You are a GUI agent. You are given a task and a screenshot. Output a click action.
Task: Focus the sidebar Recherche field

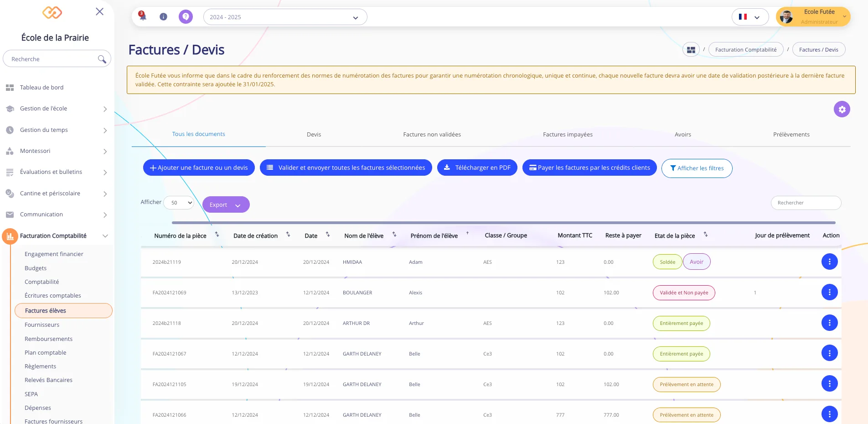[57, 59]
